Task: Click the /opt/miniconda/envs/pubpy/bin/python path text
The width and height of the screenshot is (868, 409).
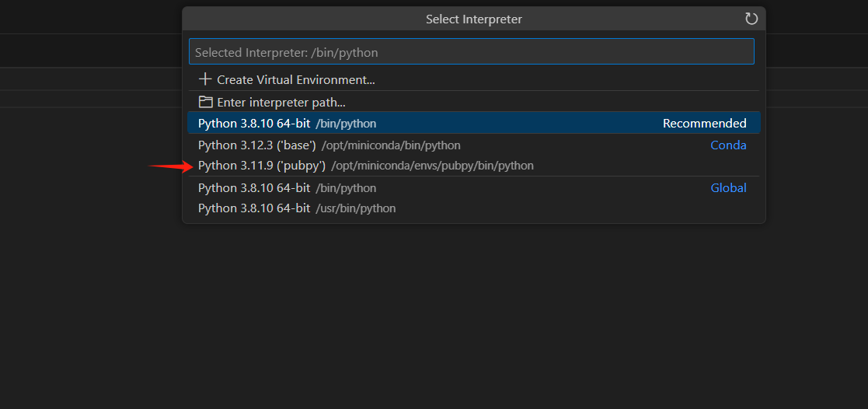Action: point(432,166)
